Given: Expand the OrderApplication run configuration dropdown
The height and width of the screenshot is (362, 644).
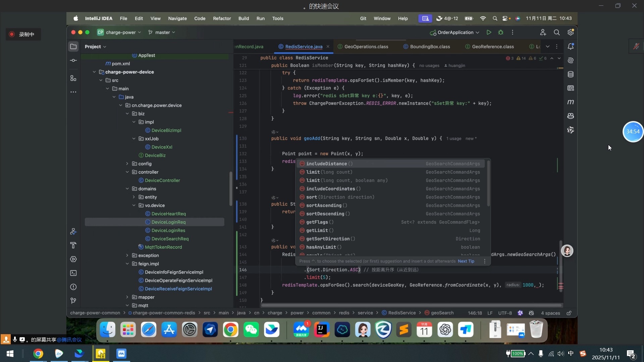Looking at the screenshot, I should click(477, 33).
